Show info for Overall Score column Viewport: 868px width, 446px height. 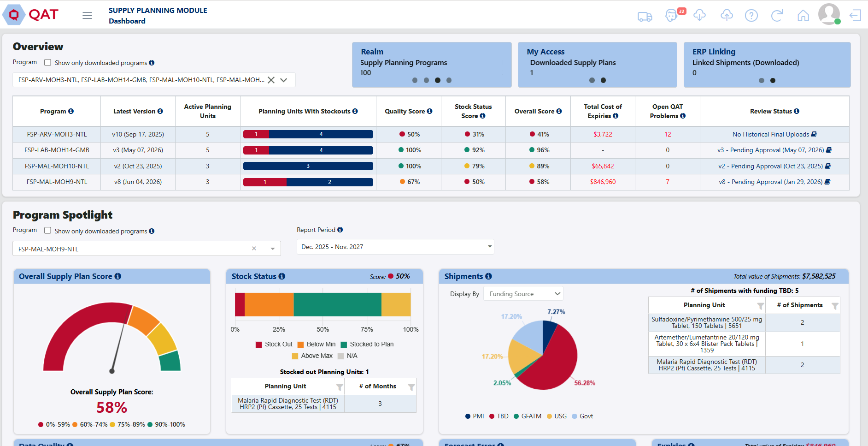[x=559, y=111]
